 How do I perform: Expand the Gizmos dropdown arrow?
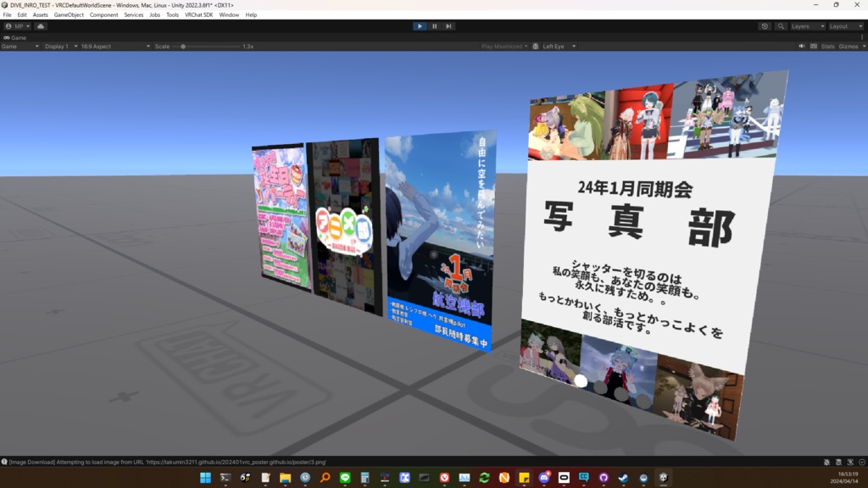pos(864,47)
